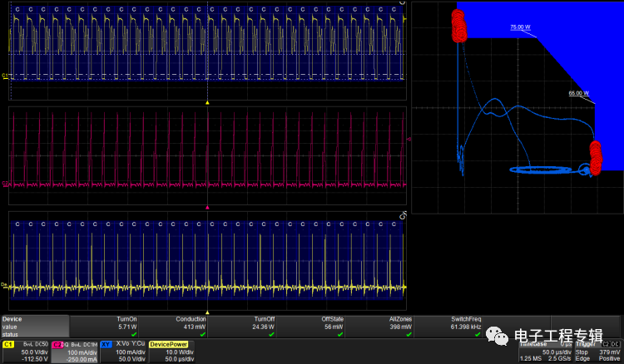Click the yellow trigger-delay marker below C1 grid

click(207, 102)
